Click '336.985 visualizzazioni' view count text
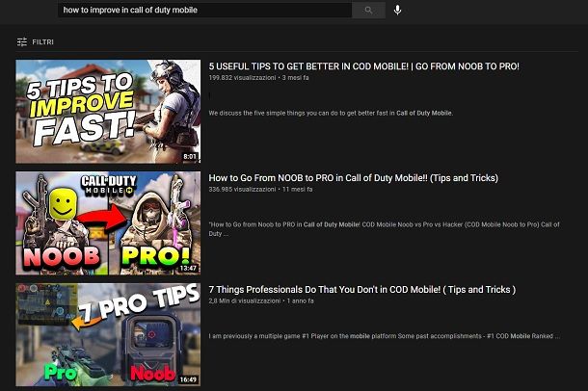This screenshot has height=391, width=588. (x=242, y=189)
